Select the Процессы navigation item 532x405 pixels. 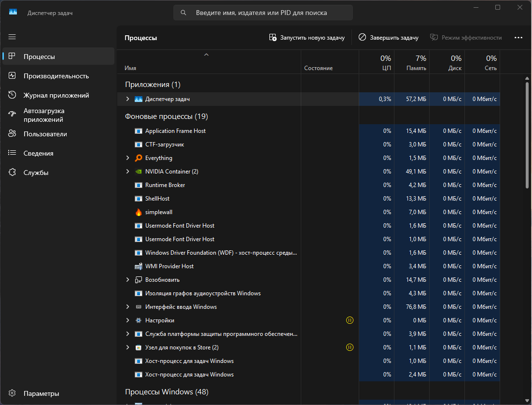point(58,57)
